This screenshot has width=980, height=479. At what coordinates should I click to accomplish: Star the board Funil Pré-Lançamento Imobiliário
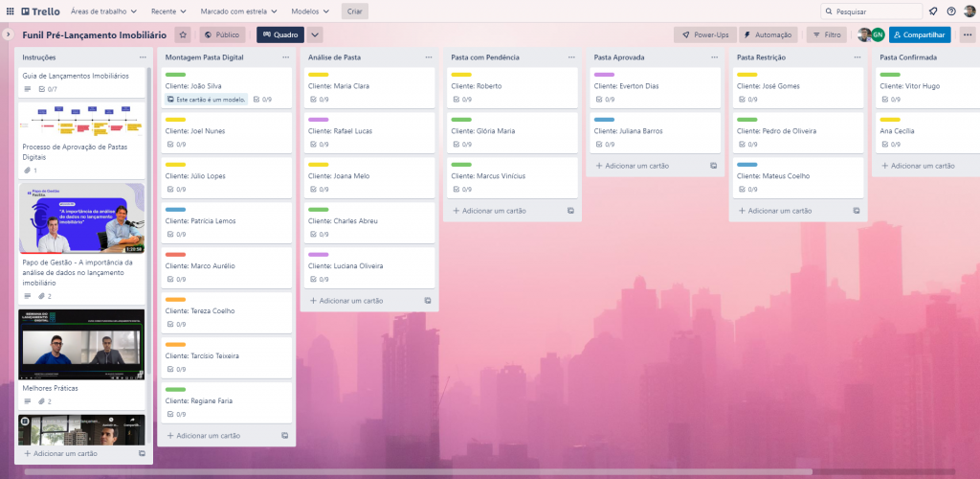[183, 34]
